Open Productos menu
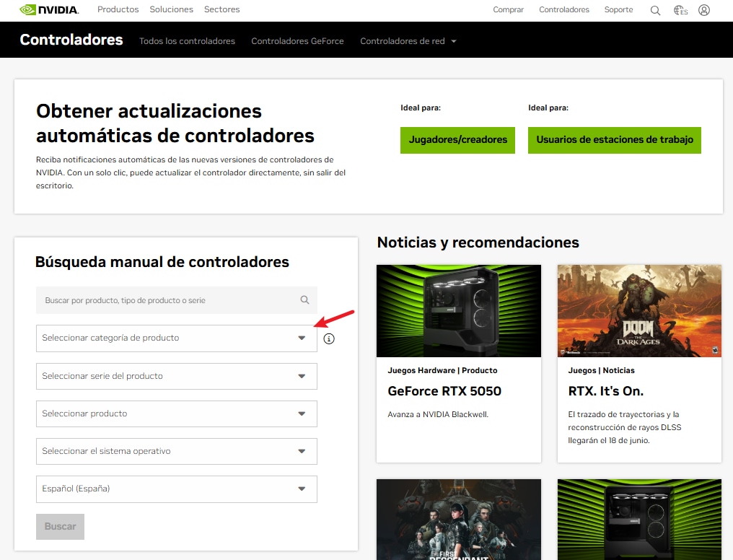Image resolution: width=733 pixels, height=560 pixels. (x=118, y=9)
